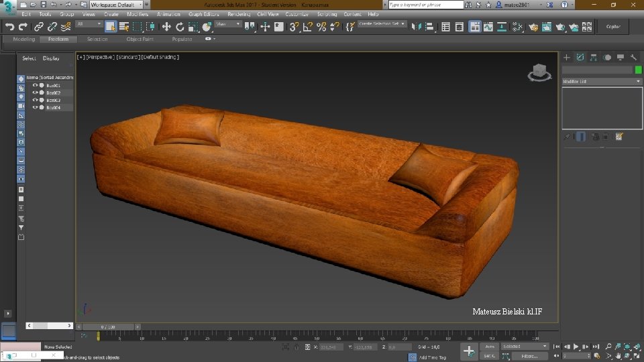Switch to the Object Paint ribbon tab

click(139, 39)
